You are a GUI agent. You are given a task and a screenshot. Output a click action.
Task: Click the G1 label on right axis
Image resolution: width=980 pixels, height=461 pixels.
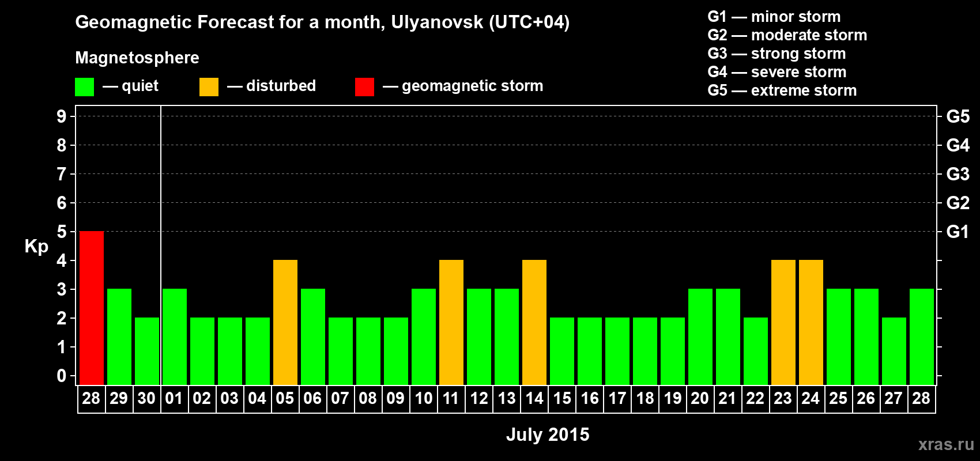tap(958, 232)
